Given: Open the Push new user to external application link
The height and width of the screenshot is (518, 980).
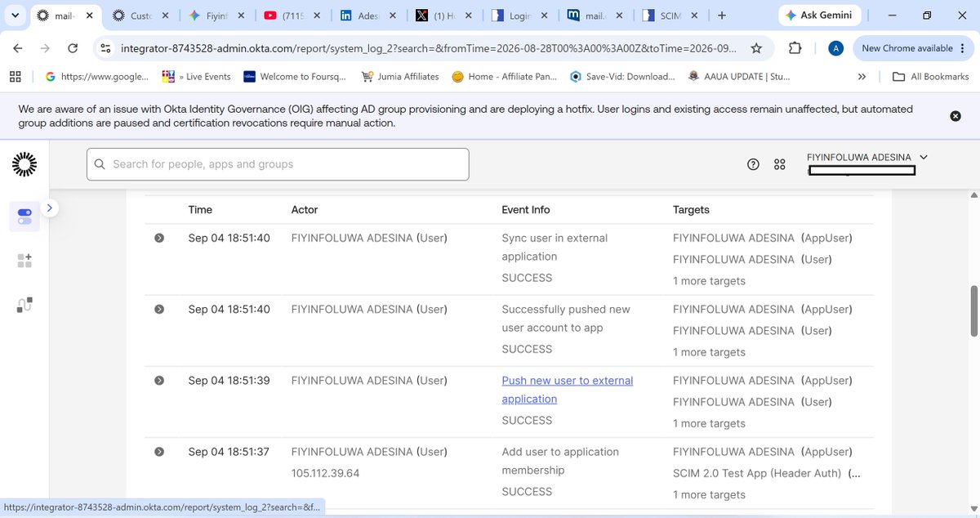Looking at the screenshot, I should pos(568,390).
